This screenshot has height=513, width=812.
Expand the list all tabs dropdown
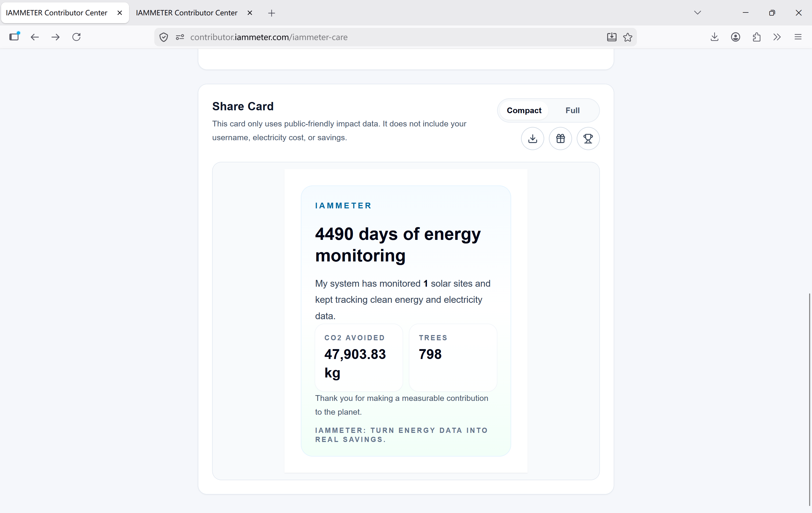[698, 13]
